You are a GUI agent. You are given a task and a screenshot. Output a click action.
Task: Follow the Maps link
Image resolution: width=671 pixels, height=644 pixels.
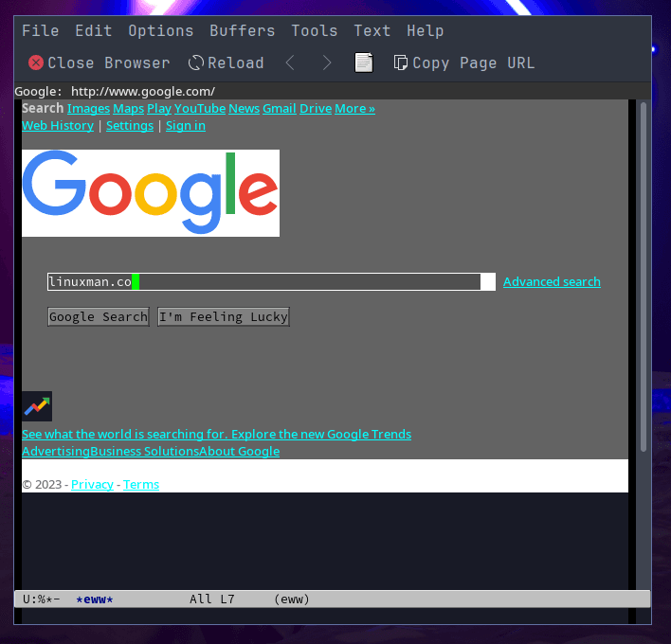(128, 109)
